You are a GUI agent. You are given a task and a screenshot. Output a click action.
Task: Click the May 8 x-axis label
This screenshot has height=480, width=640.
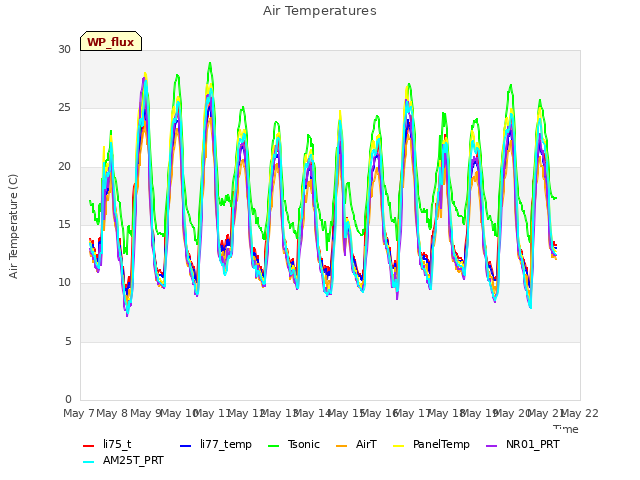point(113,413)
